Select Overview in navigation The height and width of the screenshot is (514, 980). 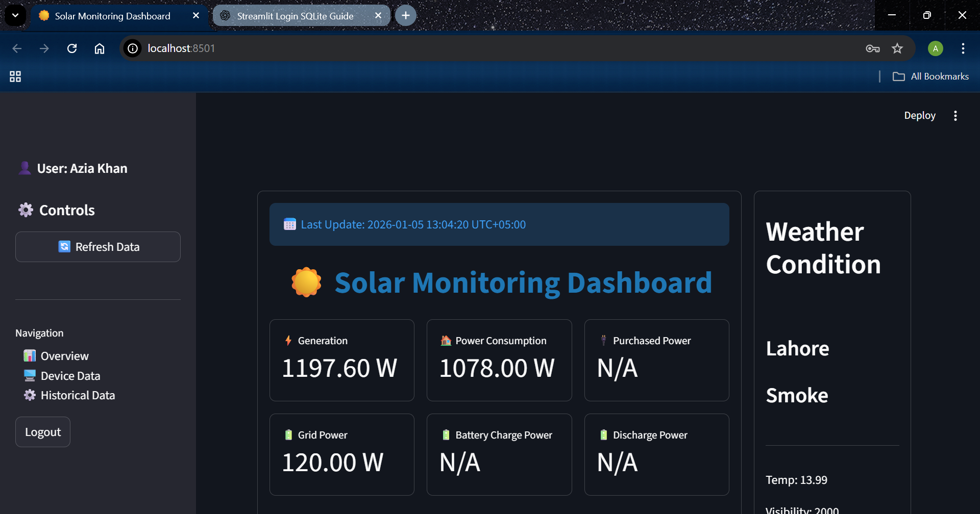64,356
